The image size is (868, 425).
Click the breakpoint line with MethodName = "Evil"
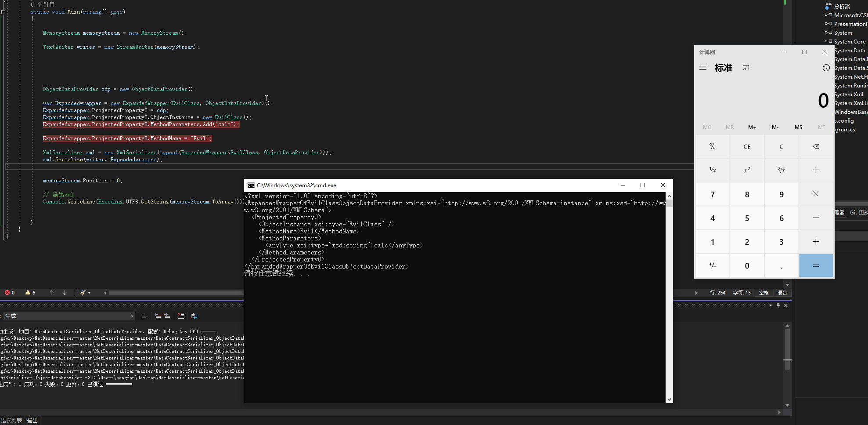(x=127, y=138)
